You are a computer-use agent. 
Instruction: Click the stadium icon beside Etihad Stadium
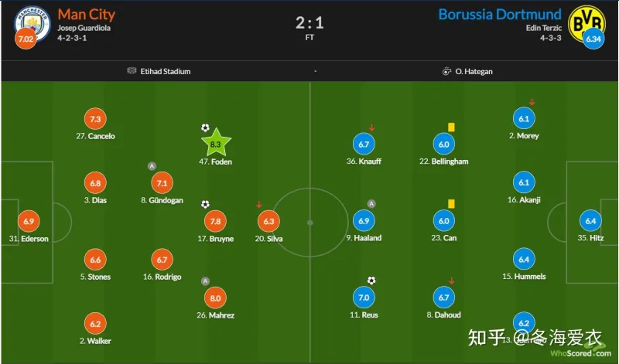click(x=132, y=70)
